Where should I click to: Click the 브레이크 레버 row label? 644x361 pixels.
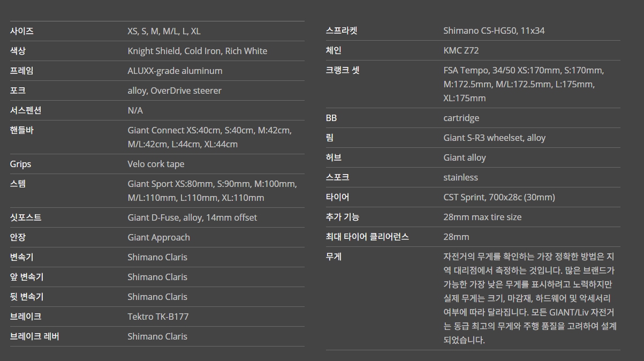(x=34, y=336)
